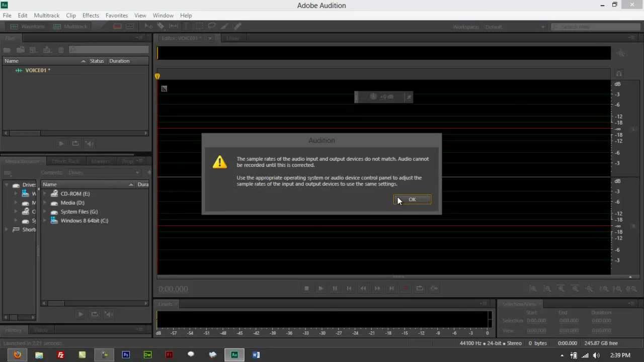Click the New File icon in Files panel

coord(34,50)
